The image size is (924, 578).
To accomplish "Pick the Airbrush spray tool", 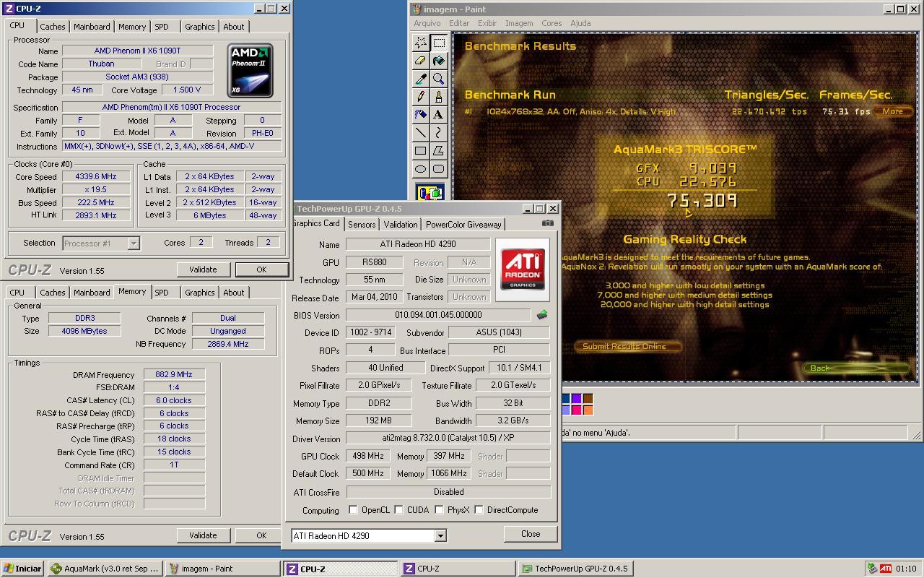I will tap(421, 115).
